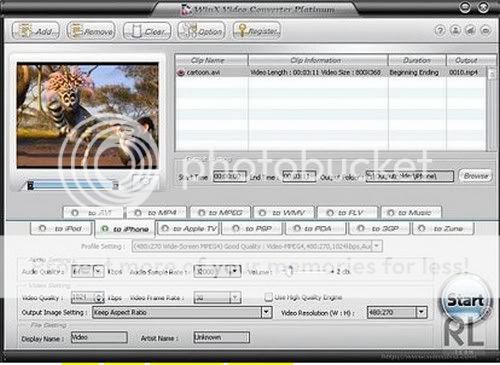Screen dimensions: 500x365
Task: Click the snapshot button below the preview
Action: [145, 181]
